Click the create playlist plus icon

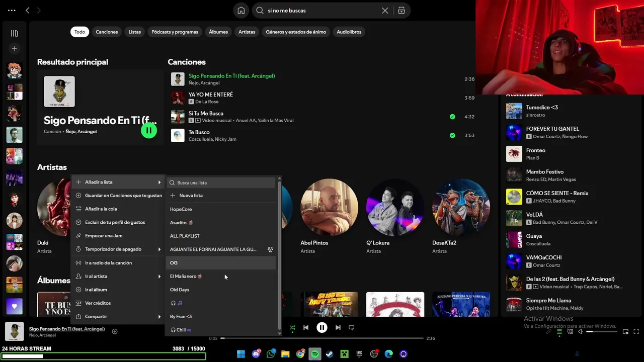14,49
